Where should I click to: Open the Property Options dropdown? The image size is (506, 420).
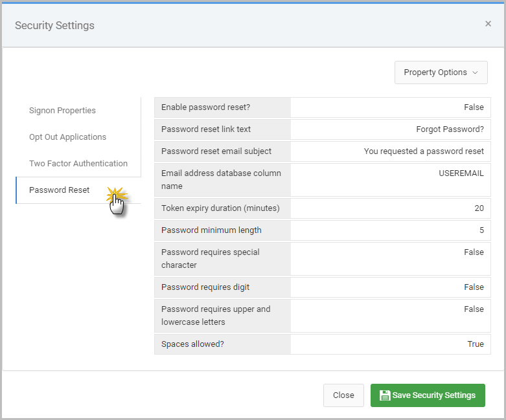pyautogui.click(x=441, y=72)
